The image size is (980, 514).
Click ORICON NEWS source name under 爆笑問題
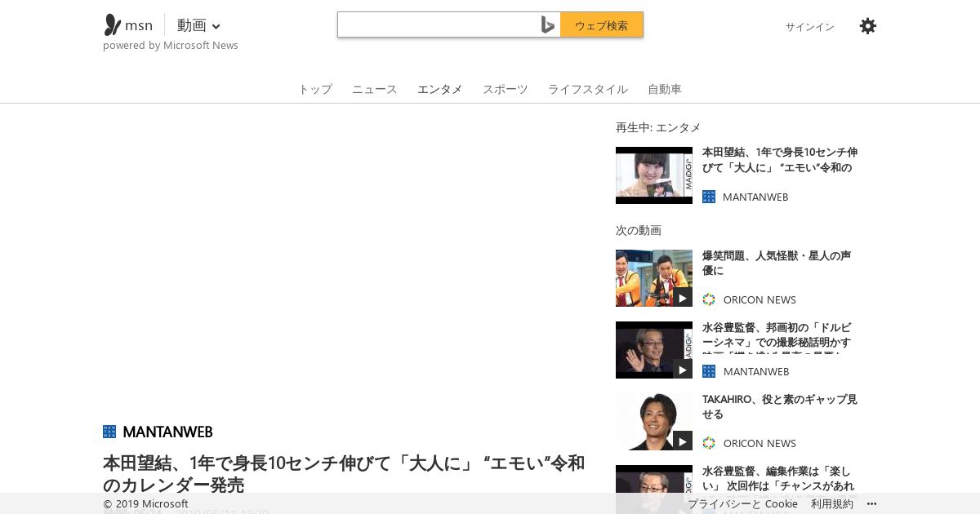[x=759, y=299]
